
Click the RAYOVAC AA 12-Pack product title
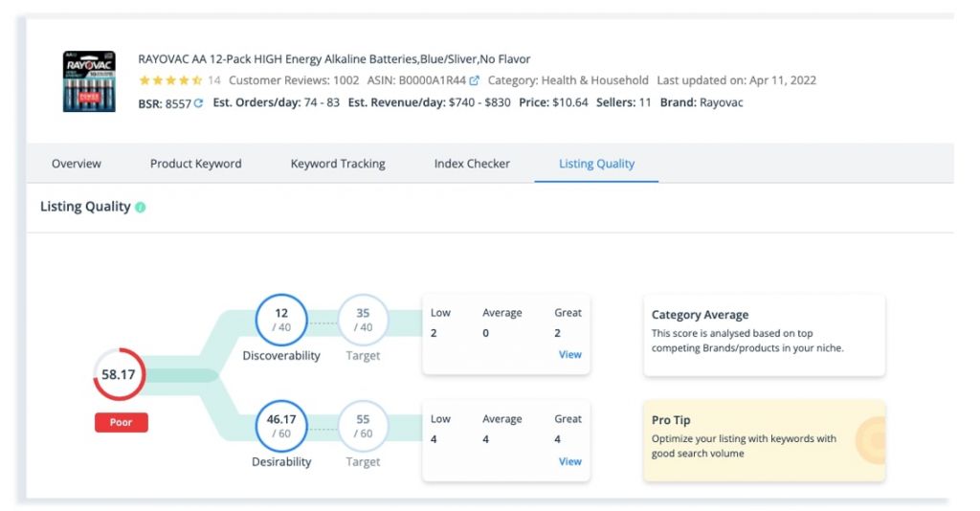(x=334, y=59)
